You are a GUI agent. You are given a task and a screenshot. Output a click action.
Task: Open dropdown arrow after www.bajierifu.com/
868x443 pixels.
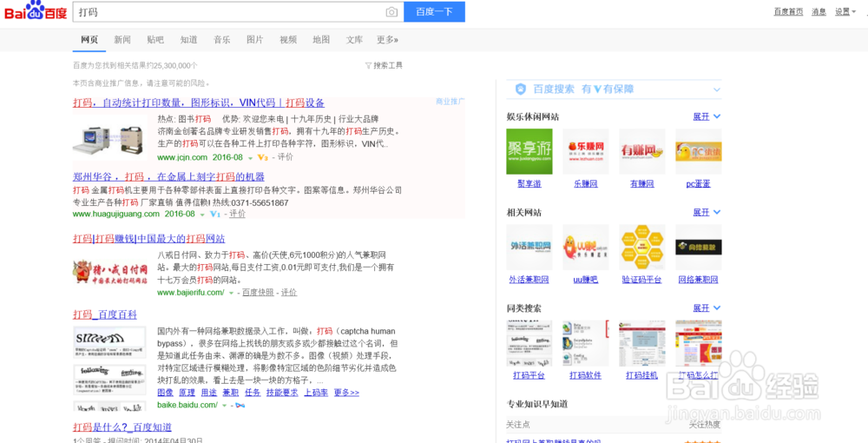[232, 294]
